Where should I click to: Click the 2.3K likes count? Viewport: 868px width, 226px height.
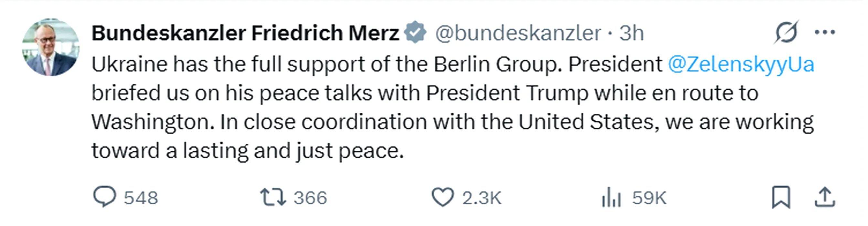click(482, 198)
